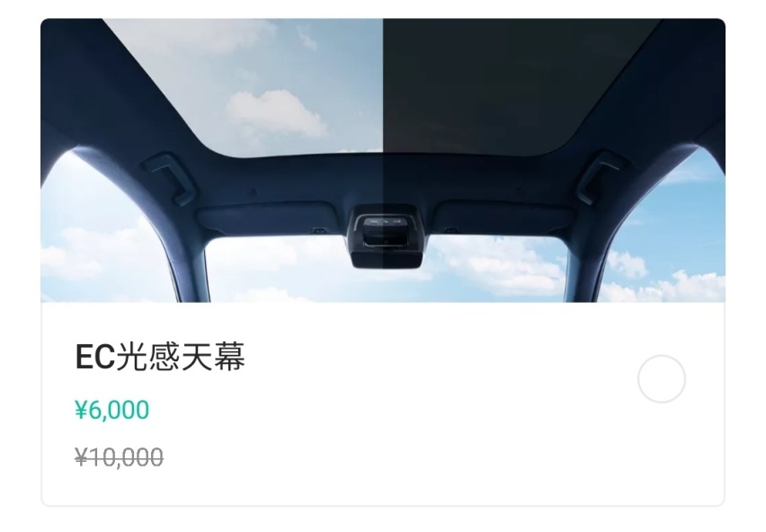Tap the center overhead camera module

(x=387, y=237)
